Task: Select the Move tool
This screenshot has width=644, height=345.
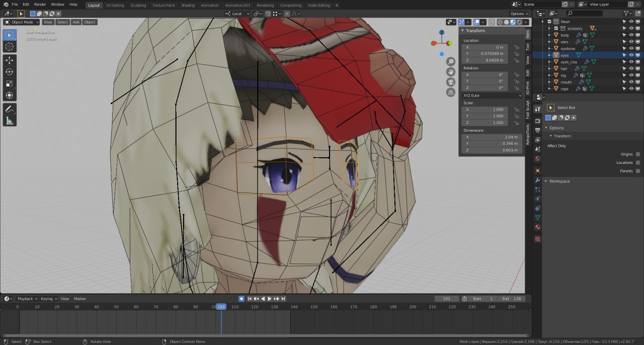Action: 10,60
